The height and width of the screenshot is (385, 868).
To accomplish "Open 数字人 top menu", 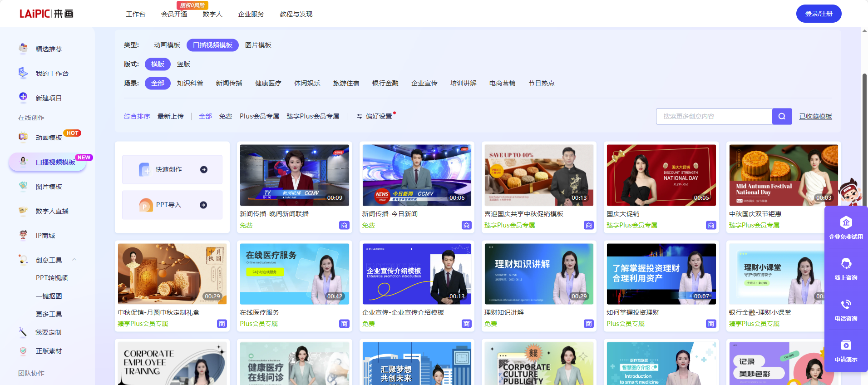I will point(212,14).
